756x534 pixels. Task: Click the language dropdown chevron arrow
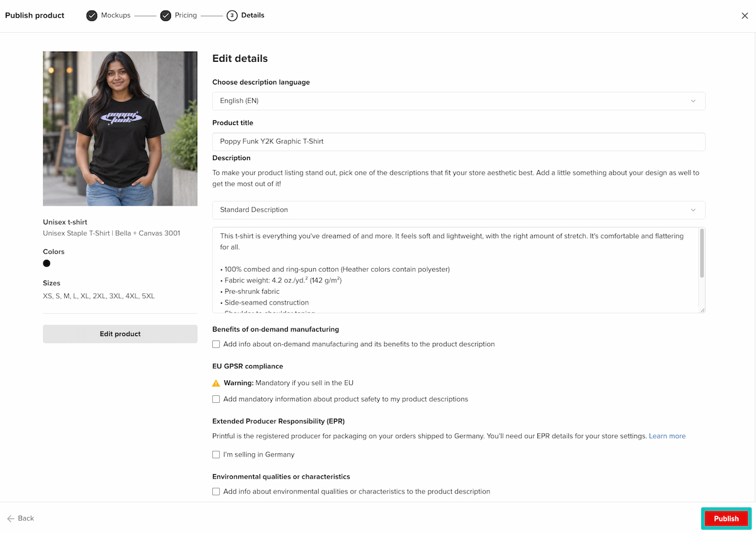tap(693, 101)
